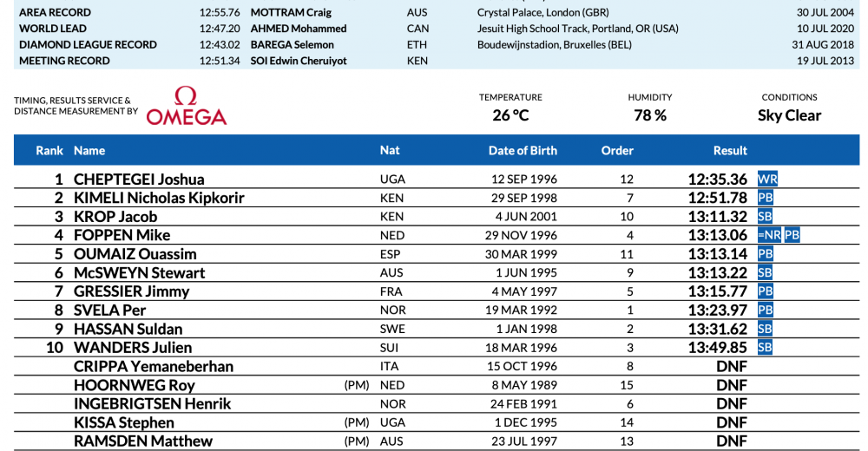Select the name CRIPPA Yemaneberhan

pyautogui.click(x=154, y=366)
